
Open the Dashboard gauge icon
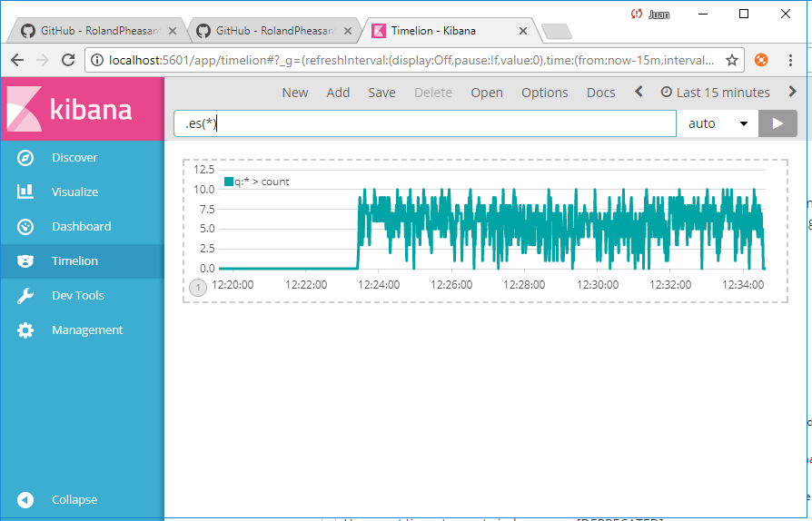25,227
